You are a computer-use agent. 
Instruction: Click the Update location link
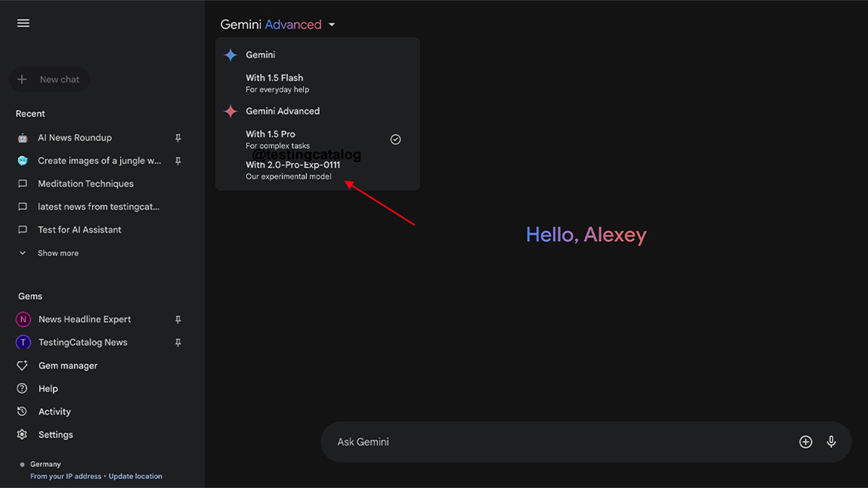[136, 476]
